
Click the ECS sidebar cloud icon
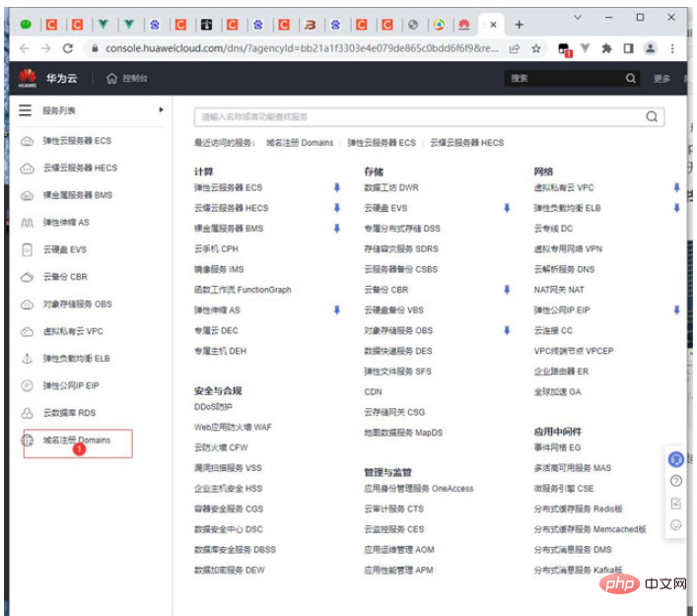28,141
